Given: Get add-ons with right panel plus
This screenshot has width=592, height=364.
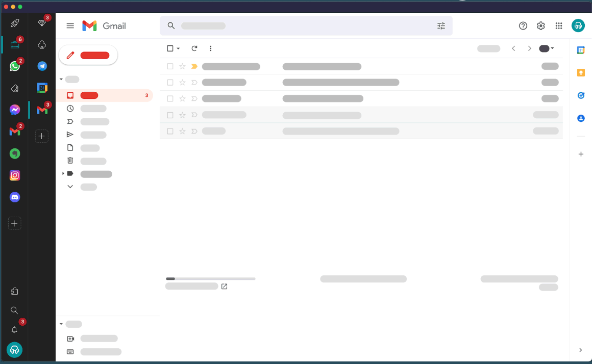Looking at the screenshot, I should point(581,154).
